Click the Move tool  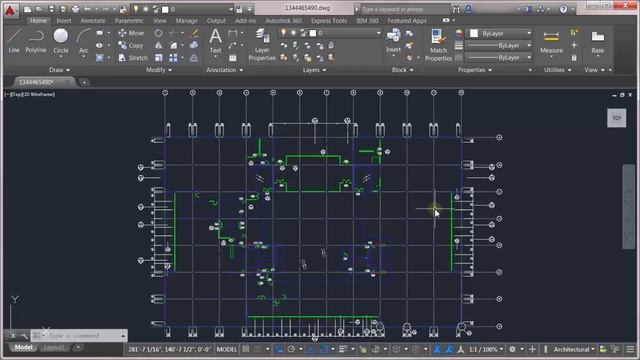[x=131, y=33]
